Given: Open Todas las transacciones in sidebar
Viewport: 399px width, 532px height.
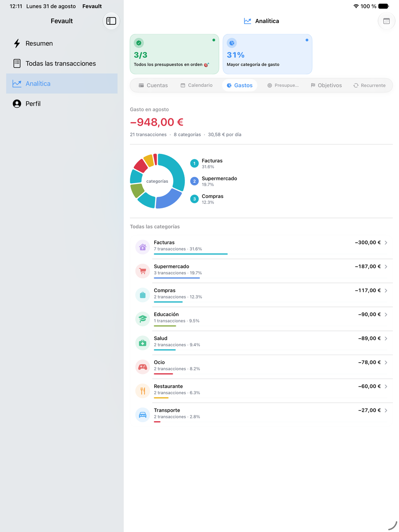Looking at the screenshot, I should [x=62, y=63].
